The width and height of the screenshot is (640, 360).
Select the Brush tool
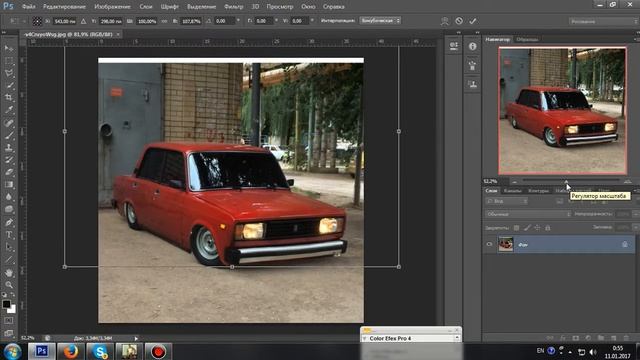pos(9,135)
